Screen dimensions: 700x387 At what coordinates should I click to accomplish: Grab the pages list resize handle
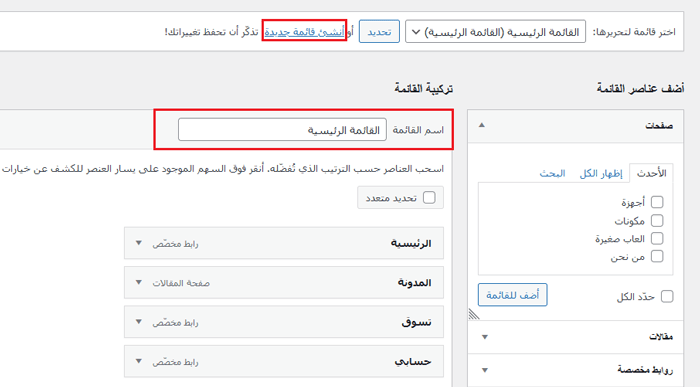pos(474,314)
